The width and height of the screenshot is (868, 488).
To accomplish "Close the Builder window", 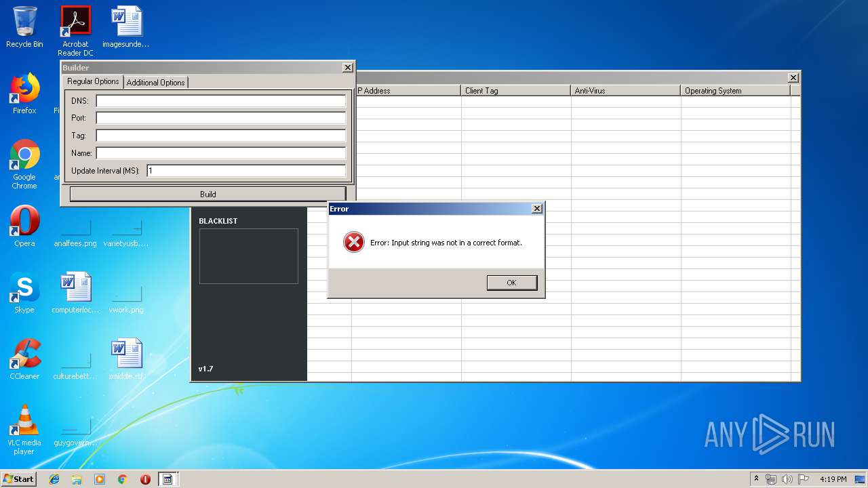I will pos(348,68).
